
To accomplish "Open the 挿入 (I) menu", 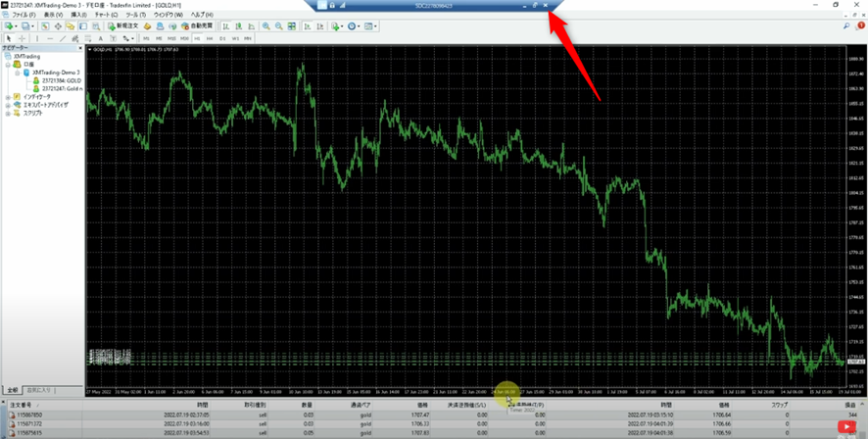I will [79, 15].
